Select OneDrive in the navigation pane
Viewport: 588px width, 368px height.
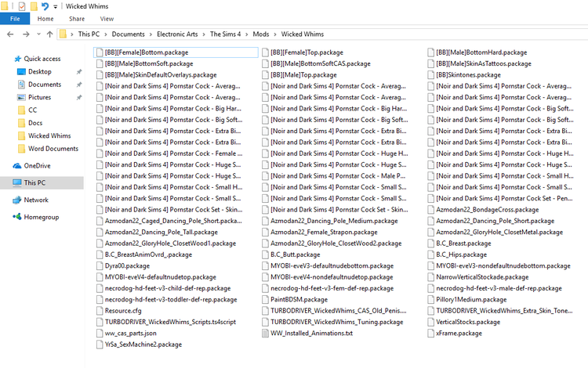[x=37, y=166]
